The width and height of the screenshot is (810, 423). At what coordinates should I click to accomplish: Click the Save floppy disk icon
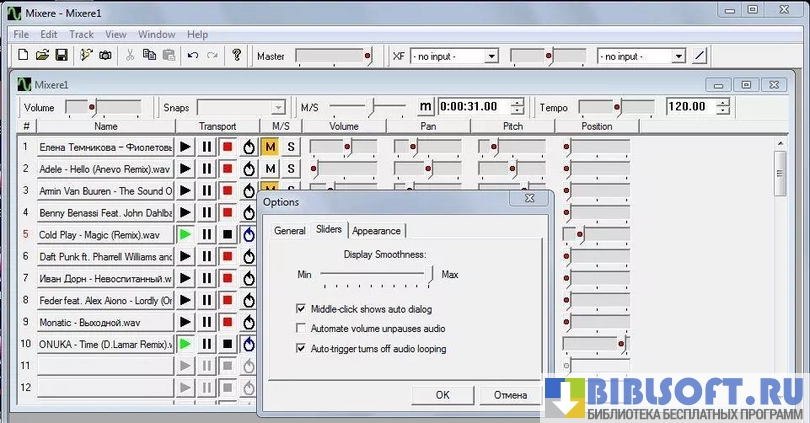coord(61,56)
